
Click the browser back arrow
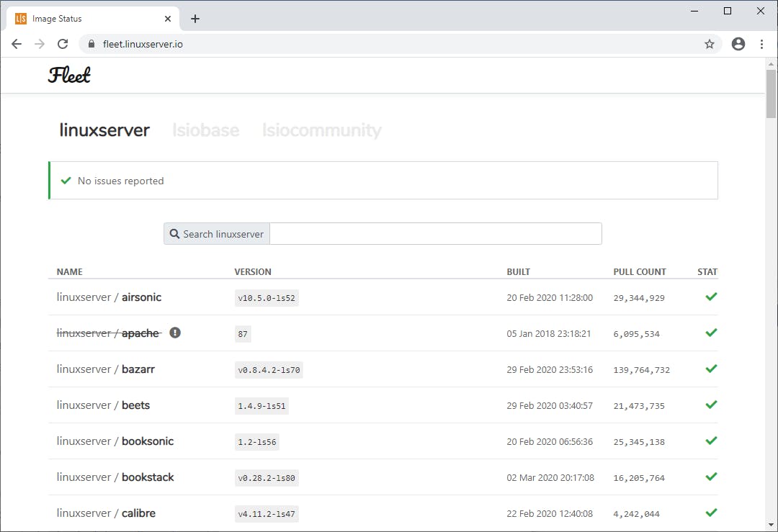tap(17, 44)
